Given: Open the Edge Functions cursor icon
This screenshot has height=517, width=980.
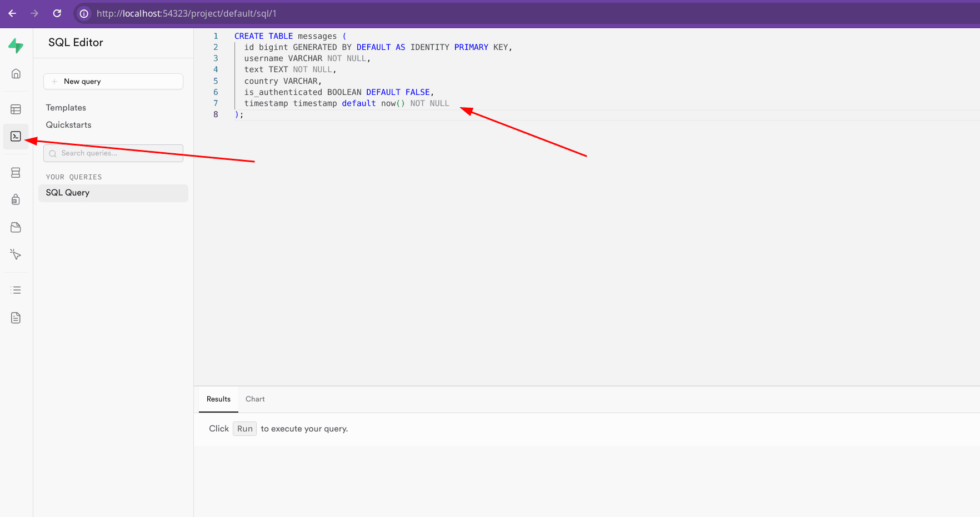Looking at the screenshot, I should [x=16, y=254].
